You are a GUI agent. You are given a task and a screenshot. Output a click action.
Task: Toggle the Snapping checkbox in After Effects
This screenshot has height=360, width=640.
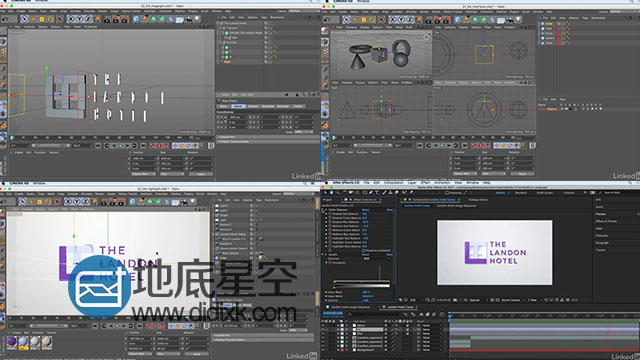coord(447,193)
